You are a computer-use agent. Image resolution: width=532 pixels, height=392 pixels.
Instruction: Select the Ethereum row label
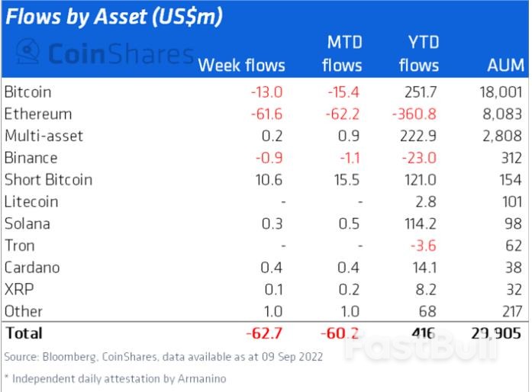[38, 114]
